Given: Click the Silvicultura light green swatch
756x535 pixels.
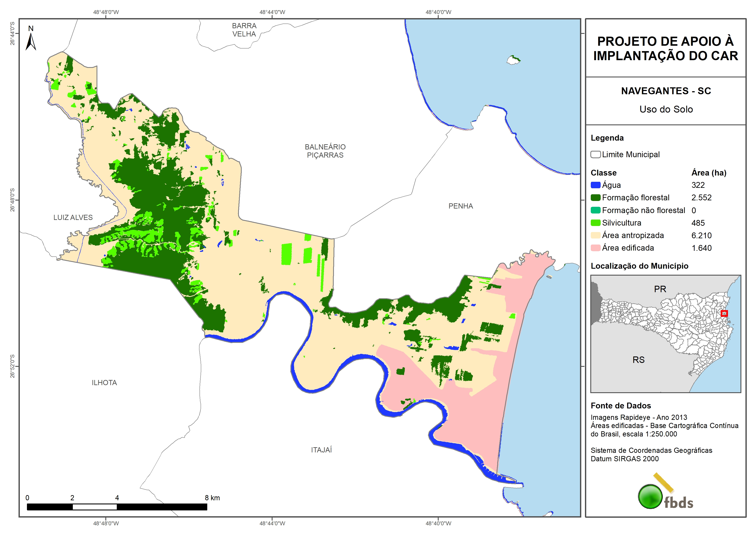Looking at the screenshot, I should [595, 223].
